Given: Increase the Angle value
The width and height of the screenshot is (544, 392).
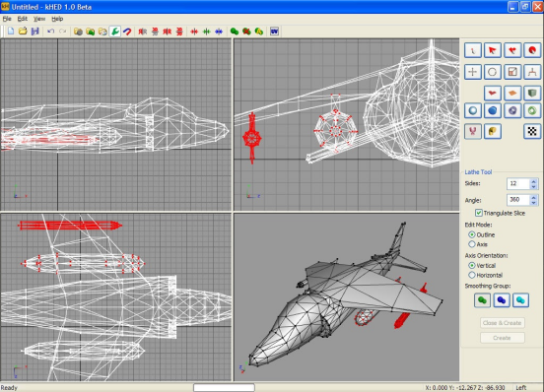Looking at the screenshot, I should coord(534,197).
